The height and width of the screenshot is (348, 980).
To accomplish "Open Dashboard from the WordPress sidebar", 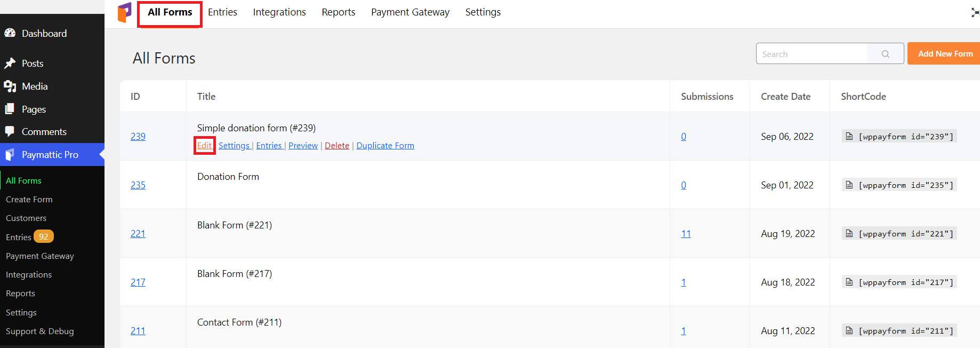I will pos(44,34).
